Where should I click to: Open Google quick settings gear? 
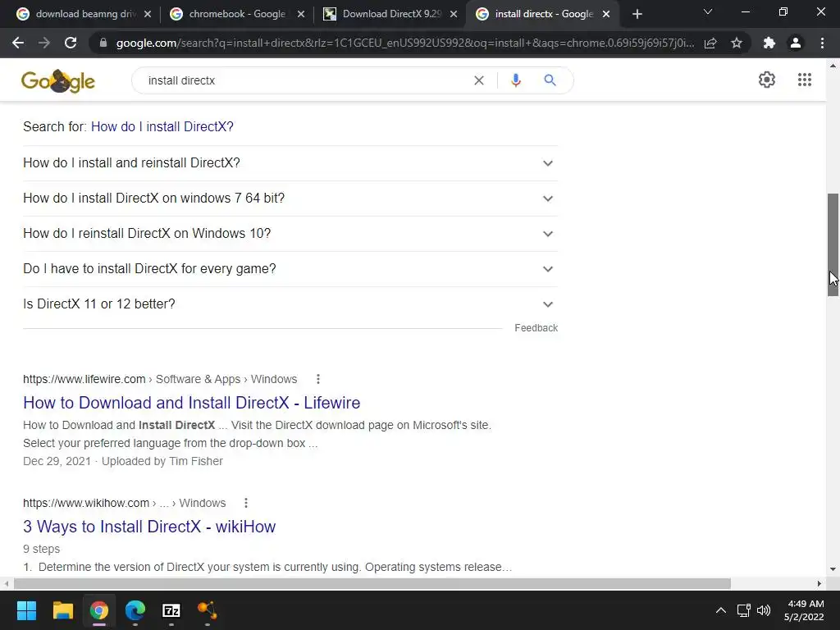[767, 80]
